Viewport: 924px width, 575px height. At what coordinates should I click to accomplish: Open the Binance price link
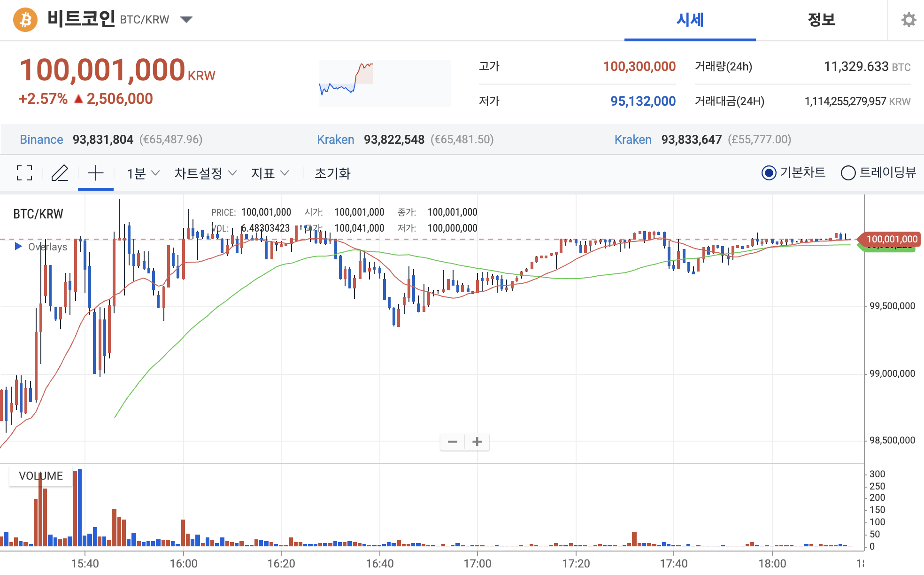[x=41, y=140]
